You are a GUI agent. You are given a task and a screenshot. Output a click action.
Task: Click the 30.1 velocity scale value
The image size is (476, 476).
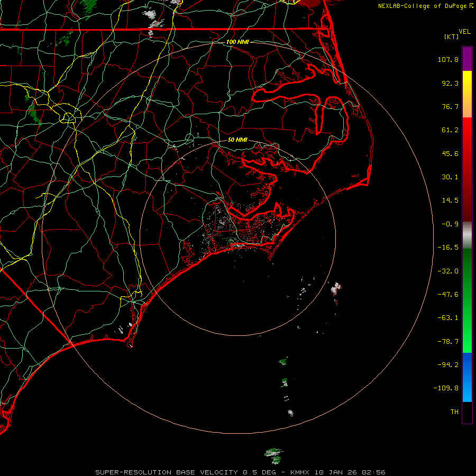(450, 177)
